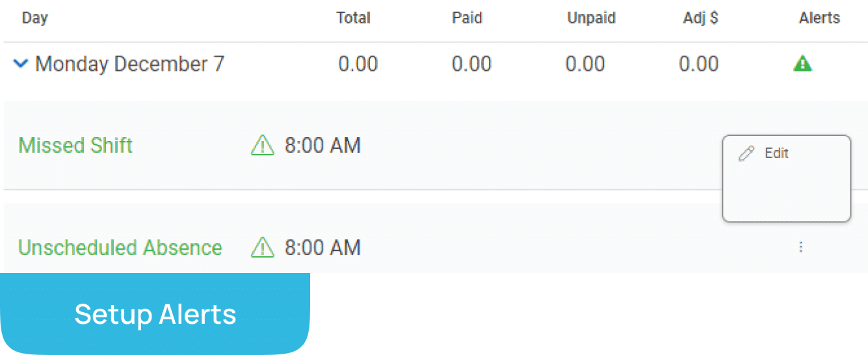This screenshot has width=868, height=355.
Task: Click the 8:00 AM time for Unscheduled Absence
Action: tap(322, 248)
